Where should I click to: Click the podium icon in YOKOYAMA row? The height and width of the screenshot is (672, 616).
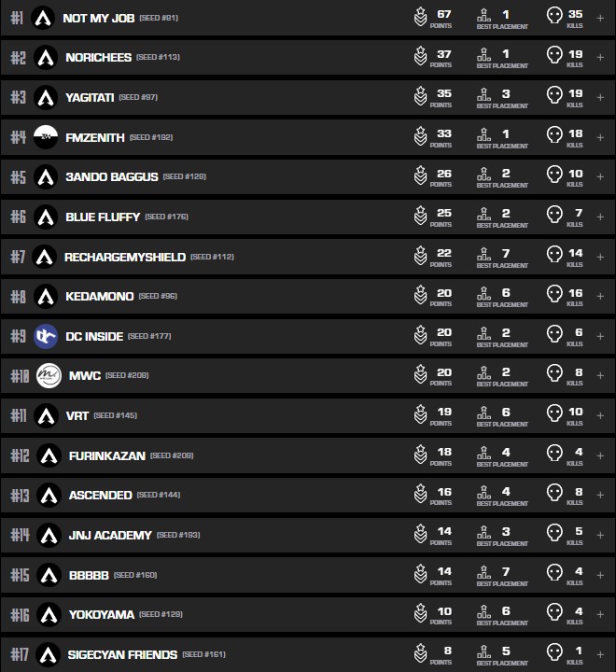click(483, 613)
